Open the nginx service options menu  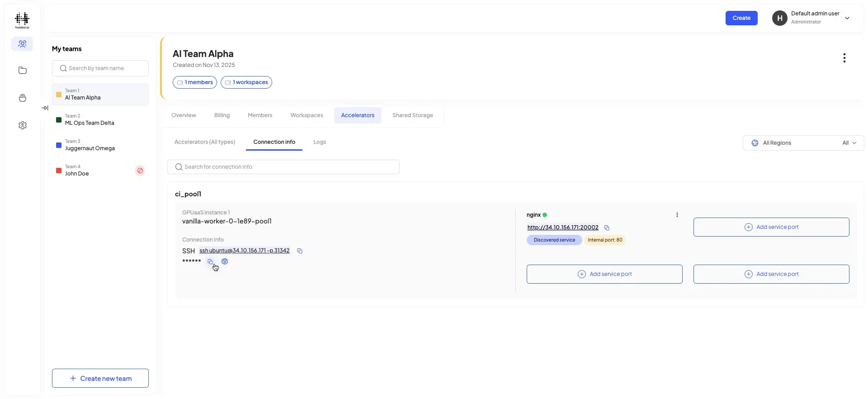click(x=677, y=215)
